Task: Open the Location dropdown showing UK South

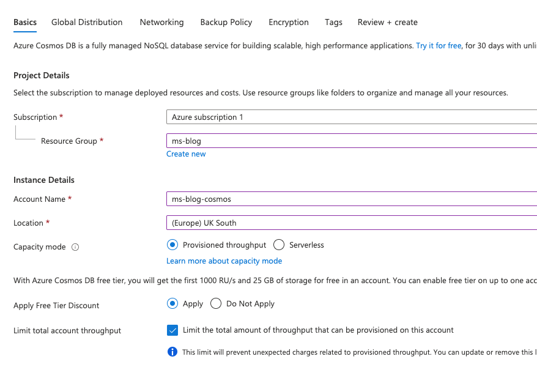Action: click(x=352, y=223)
